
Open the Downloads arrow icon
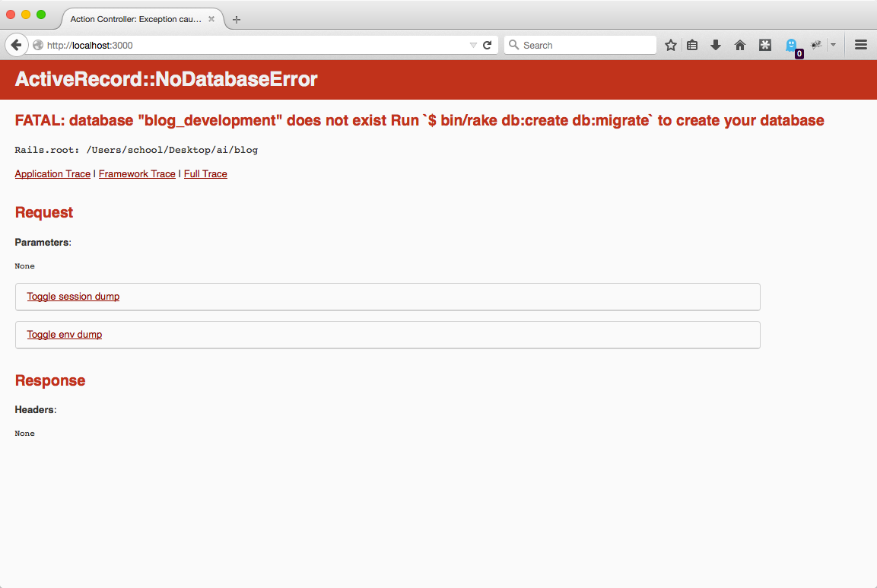[x=715, y=45]
